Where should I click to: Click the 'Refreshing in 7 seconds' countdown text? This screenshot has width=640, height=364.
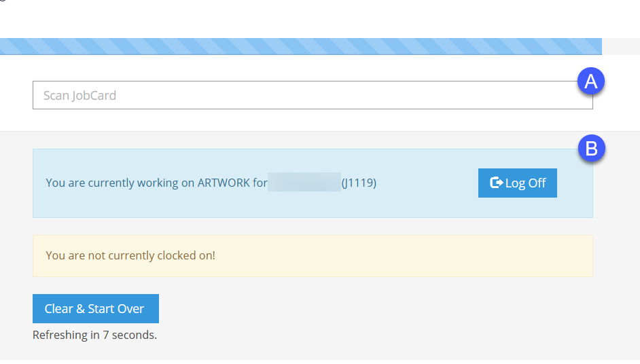94,335
